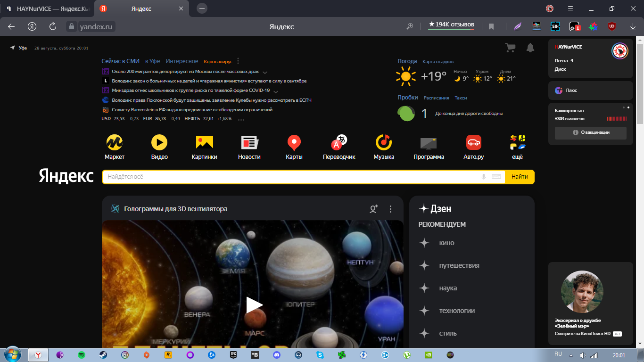Switch to the Интересное news tab

[x=182, y=61]
